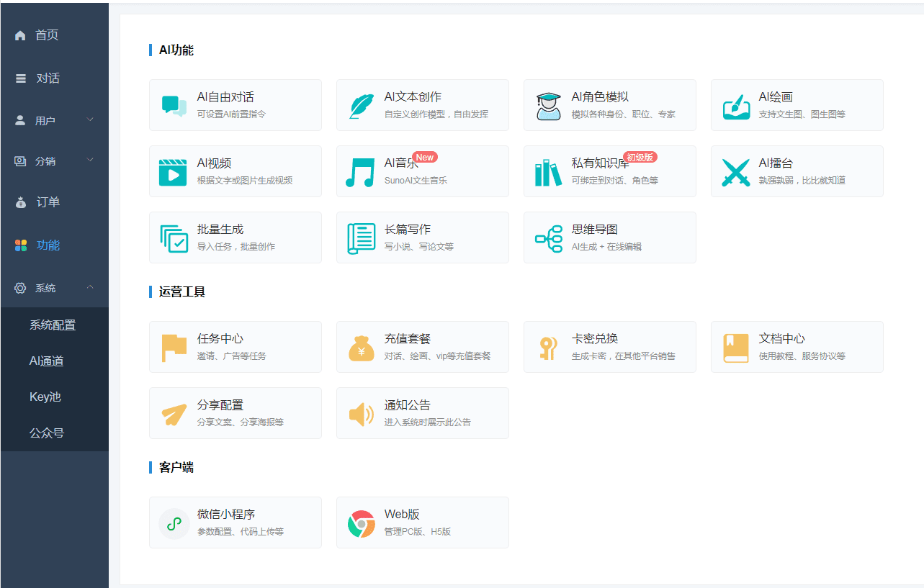Click the Chrome icon for Web版
924x588 pixels.
[361, 524]
